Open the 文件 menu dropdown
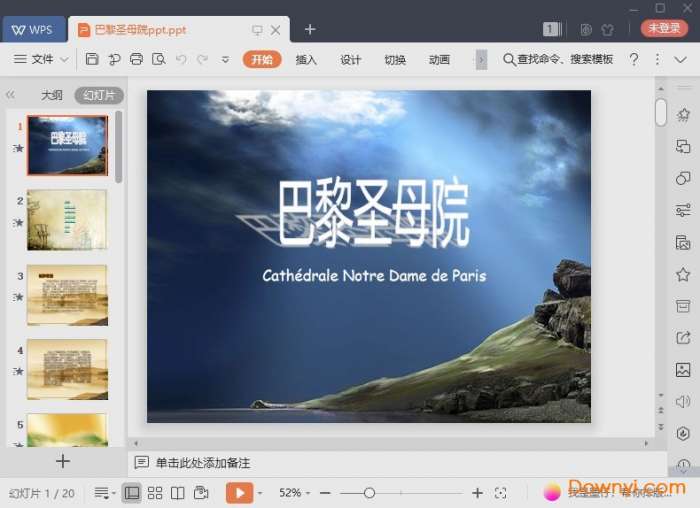 click(x=41, y=60)
